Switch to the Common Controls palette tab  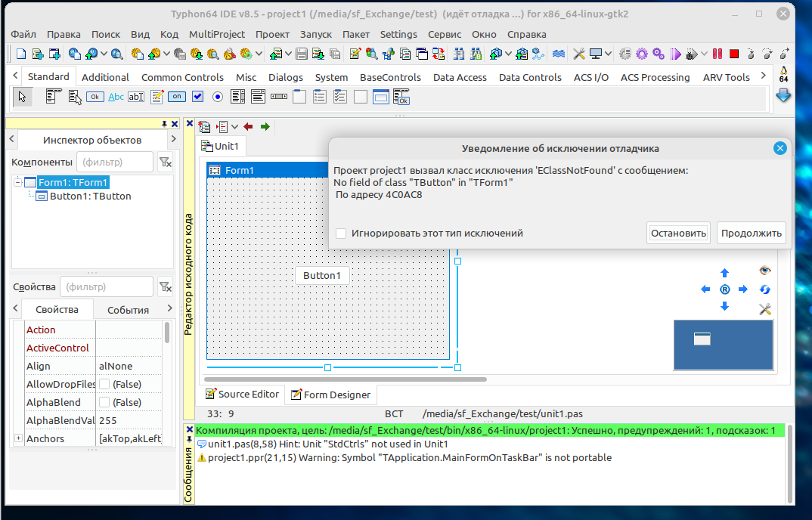[x=182, y=77]
